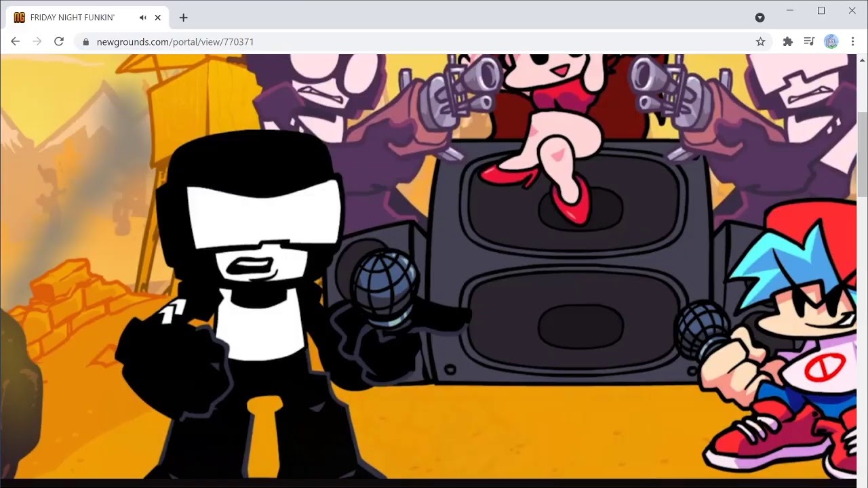The height and width of the screenshot is (488, 868).
Task: Reload the Newgrounds page
Action: click(x=59, y=42)
